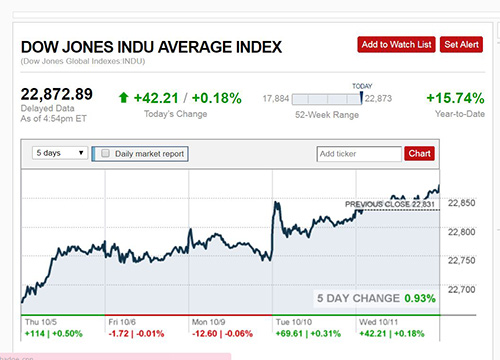Click the Add ticker input field
Image resolution: width=500 pixels, height=360 pixels.
point(359,154)
